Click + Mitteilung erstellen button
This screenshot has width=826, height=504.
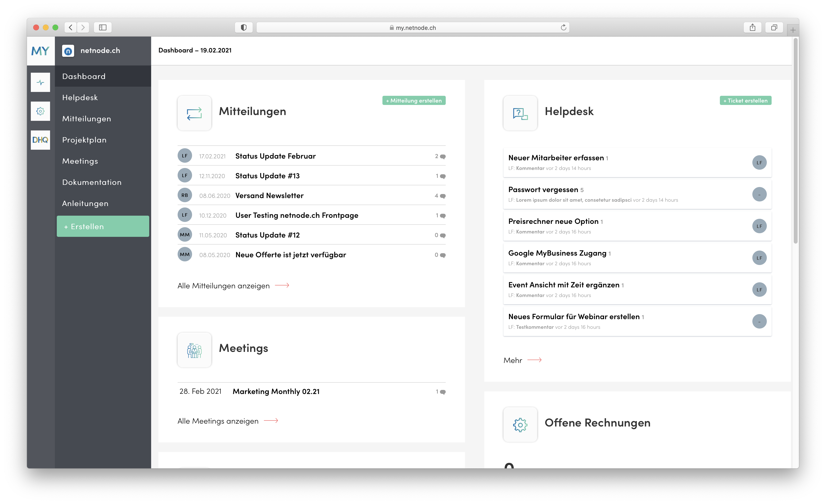tap(414, 101)
